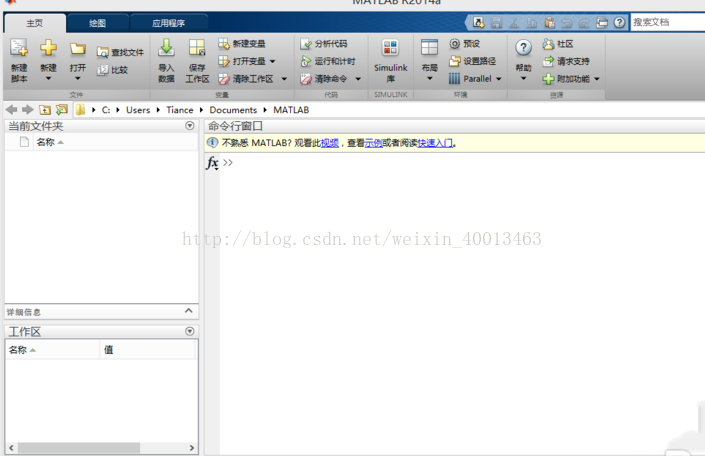Open dropdown arrow under 布局

coord(429,79)
